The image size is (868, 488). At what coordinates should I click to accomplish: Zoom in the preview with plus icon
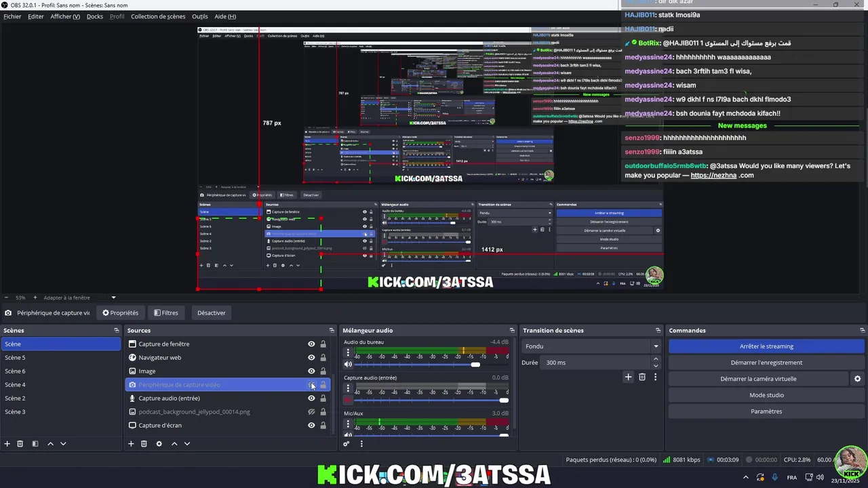36,298
